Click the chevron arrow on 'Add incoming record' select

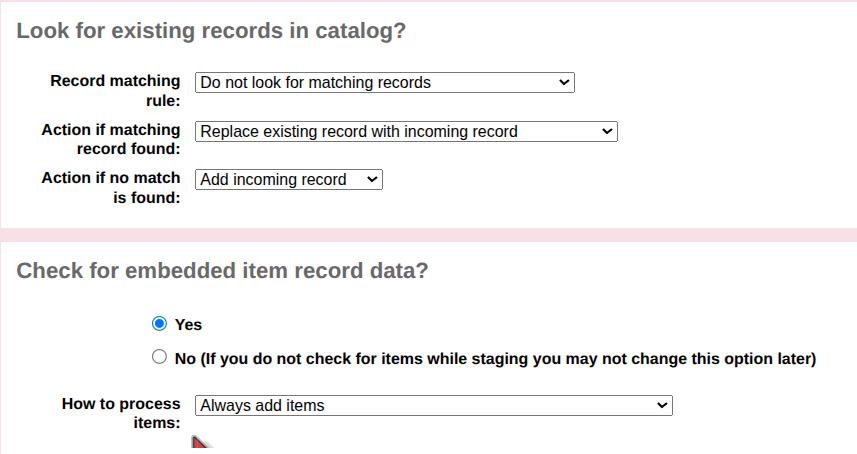click(x=372, y=180)
